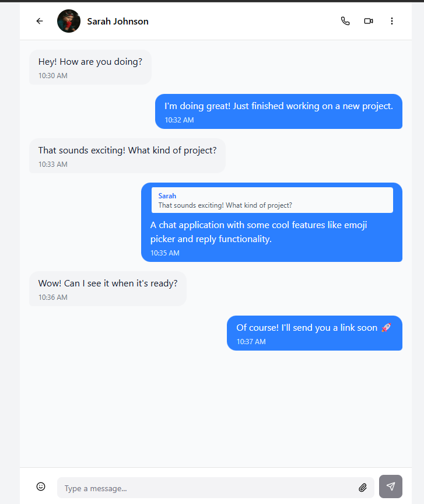Select the 'Wow! Can I see it' message
424x504 pixels.
[x=108, y=282]
